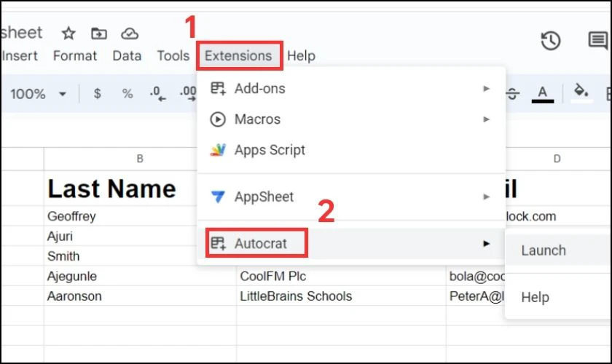
Task: Open the Help menu in menu bar
Action: [301, 56]
